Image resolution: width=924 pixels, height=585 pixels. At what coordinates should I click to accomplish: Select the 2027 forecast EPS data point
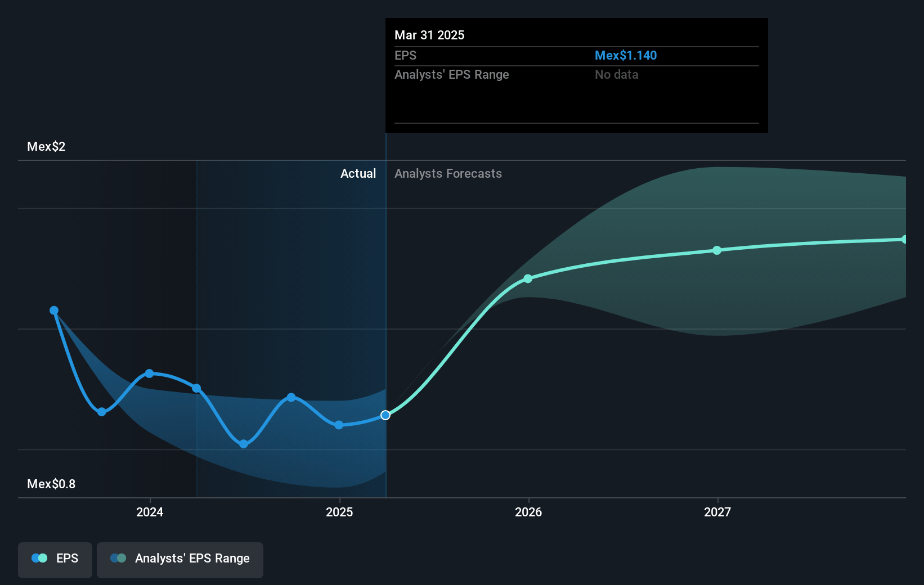pos(717,250)
